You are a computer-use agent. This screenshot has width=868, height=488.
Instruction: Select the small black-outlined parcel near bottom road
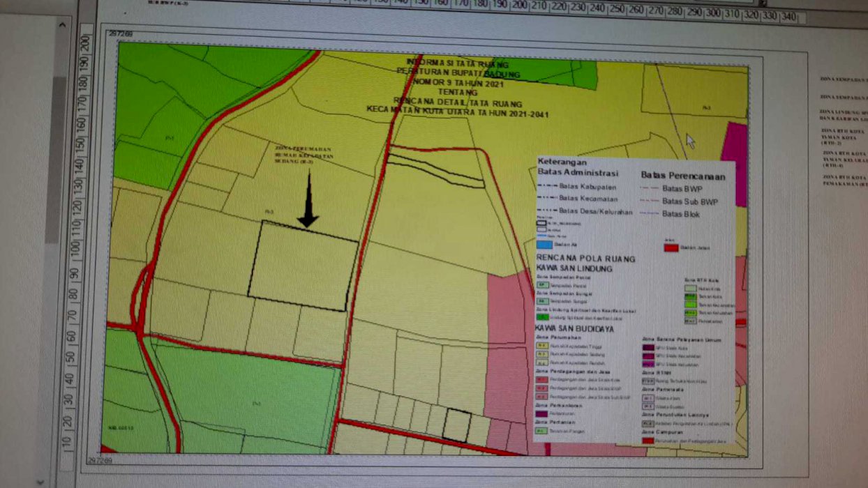point(456,425)
